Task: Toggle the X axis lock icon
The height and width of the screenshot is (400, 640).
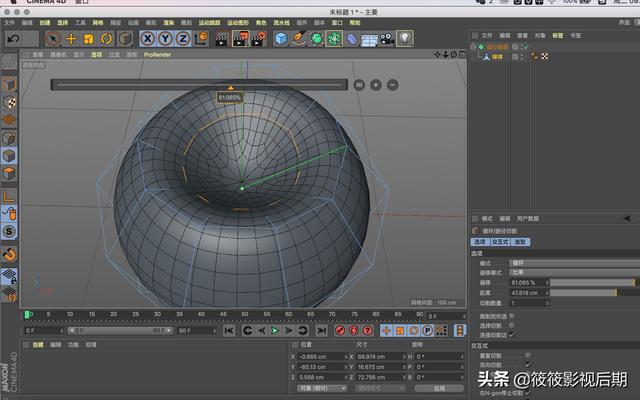Action: pos(147,38)
